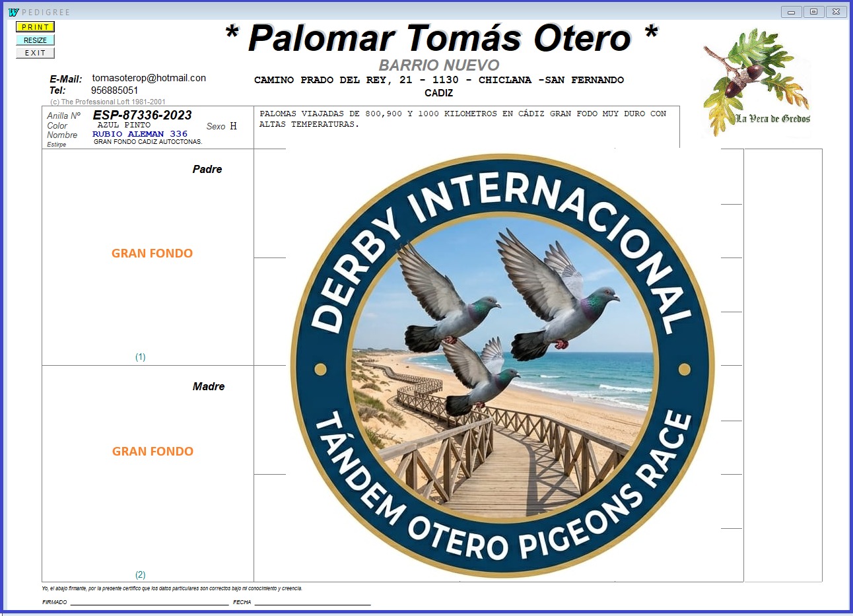The height and width of the screenshot is (616, 853).
Task: Click the Pedigree app icon in title bar
Action: (13, 12)
